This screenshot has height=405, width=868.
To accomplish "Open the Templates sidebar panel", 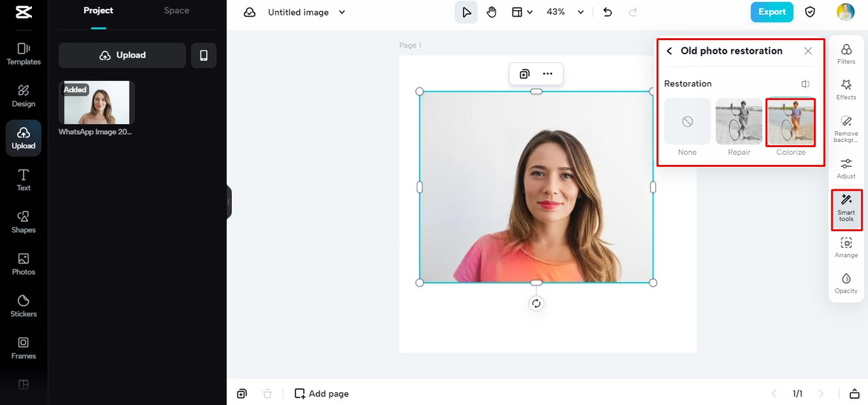I will (24, 54).
